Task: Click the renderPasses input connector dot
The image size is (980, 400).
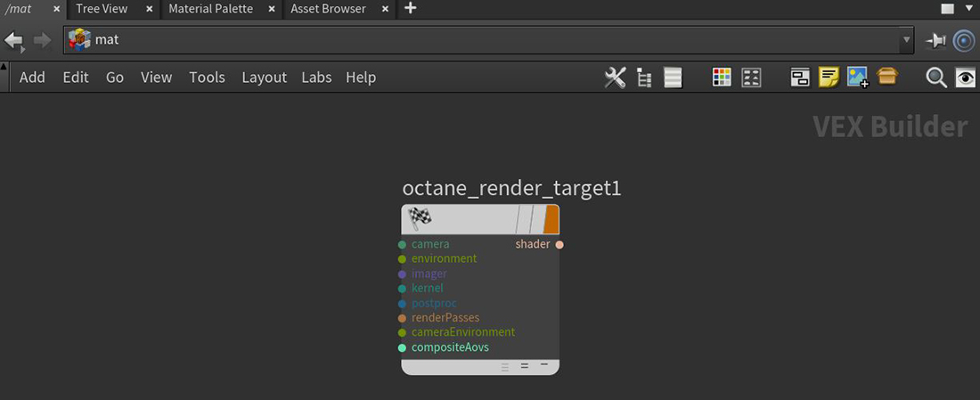Action: (402, 318)
